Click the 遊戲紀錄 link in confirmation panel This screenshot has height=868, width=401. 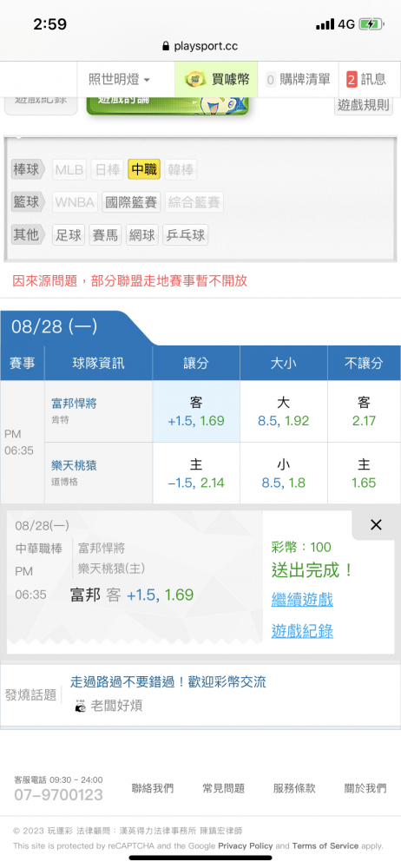click(302, 630)
